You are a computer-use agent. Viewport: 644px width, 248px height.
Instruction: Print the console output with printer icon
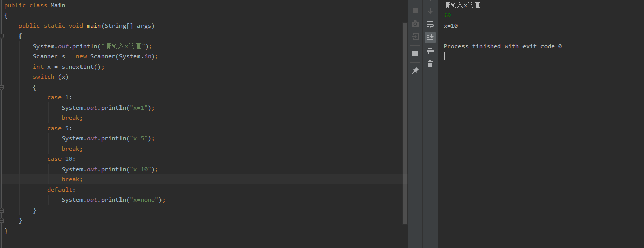click(x=430, y=50)
